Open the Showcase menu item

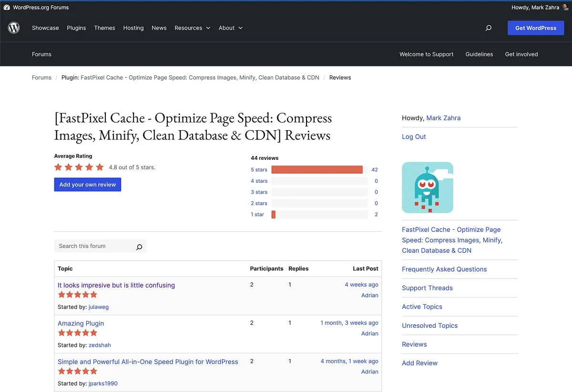[45, 28]
